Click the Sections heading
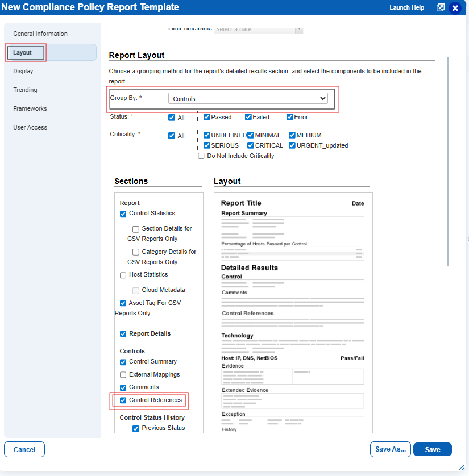469x476 pixels. 131,181
